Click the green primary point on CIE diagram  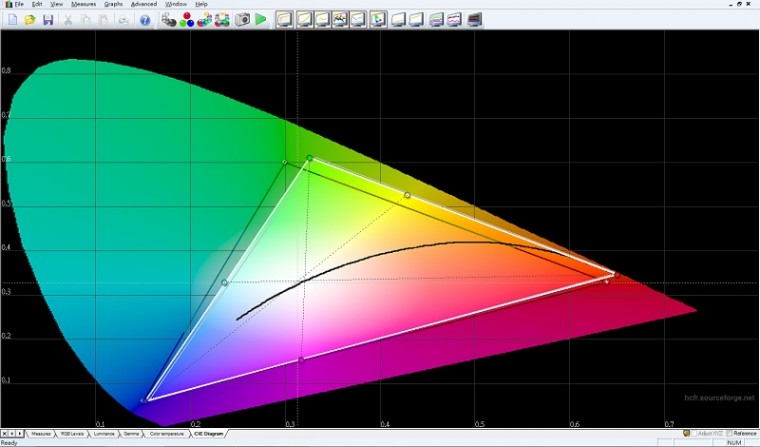[310, 158]
